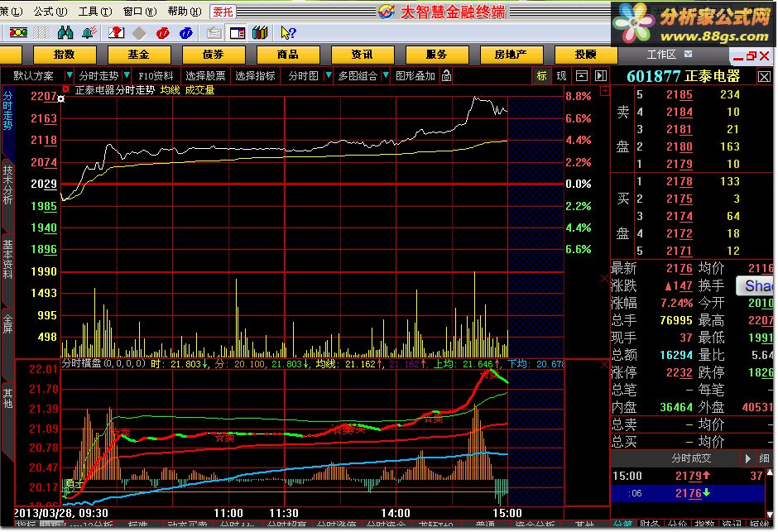
Task: Expand the 默认方案 dropdown arrow
Action: click(x=70, y=75)
